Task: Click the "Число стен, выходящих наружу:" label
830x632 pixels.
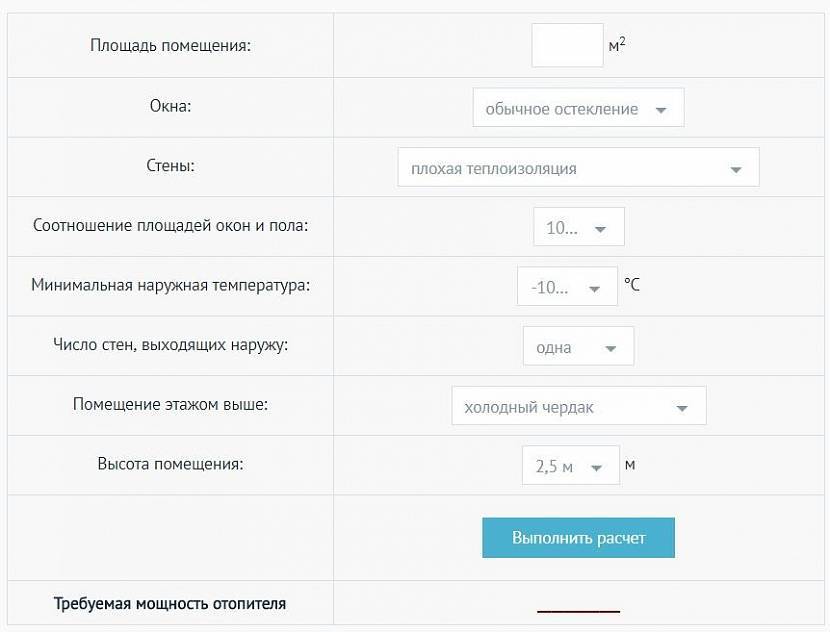Action: coord(170,345)
